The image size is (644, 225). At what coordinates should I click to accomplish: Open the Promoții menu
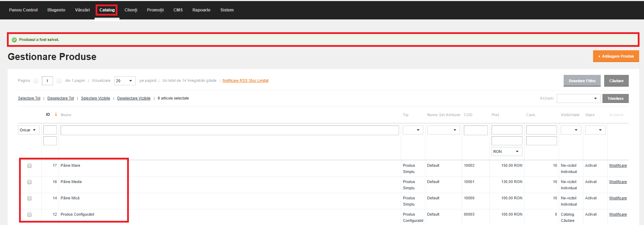point(155,10)
